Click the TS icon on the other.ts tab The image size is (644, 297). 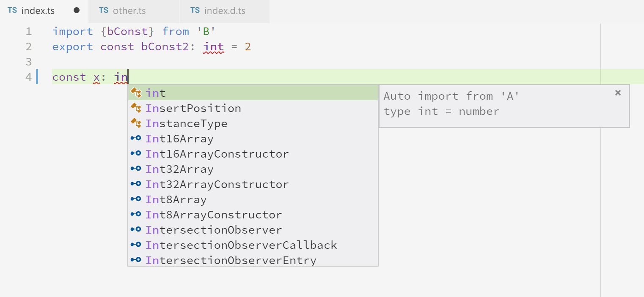coord(104,10)
